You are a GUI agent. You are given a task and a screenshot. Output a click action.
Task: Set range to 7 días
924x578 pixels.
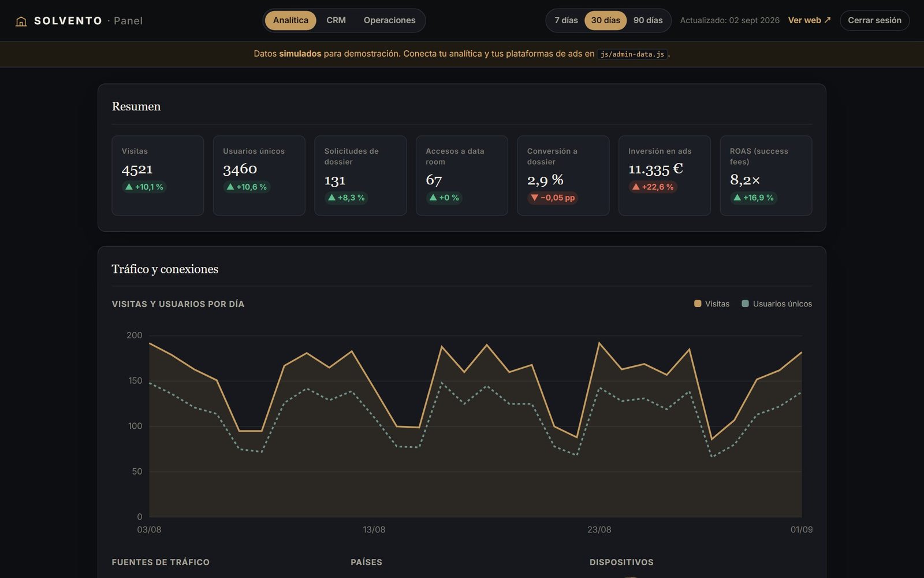tap(566, 20)
